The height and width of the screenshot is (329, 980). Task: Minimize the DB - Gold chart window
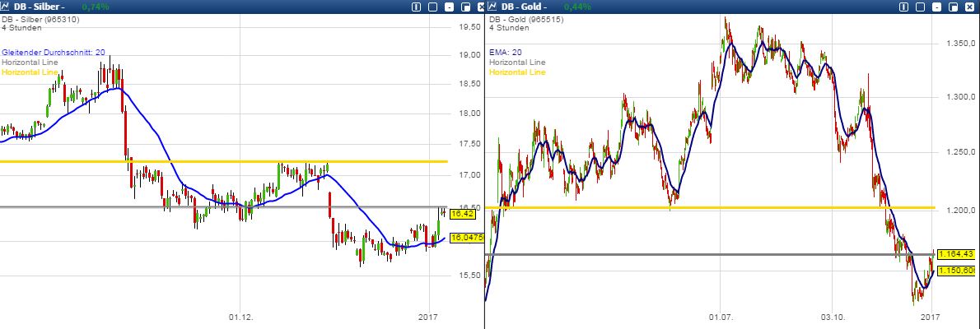pos(937,7)
